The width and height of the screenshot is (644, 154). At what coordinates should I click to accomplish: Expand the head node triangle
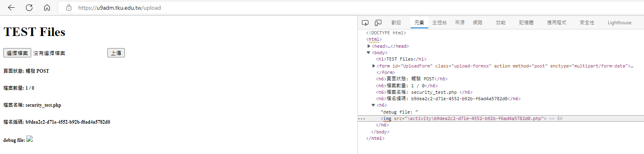369,46
